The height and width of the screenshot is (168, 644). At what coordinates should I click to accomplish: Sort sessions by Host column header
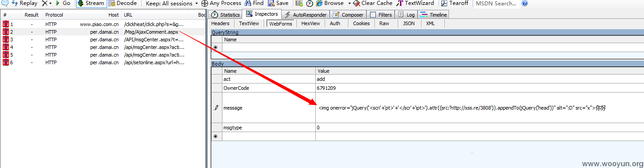(x=94, y=15)
